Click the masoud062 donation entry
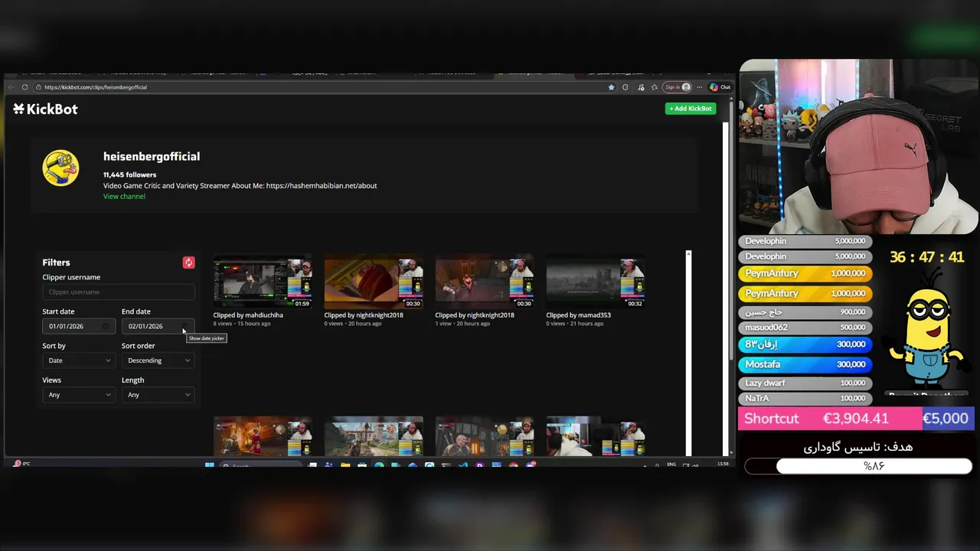 pos(805,328)
